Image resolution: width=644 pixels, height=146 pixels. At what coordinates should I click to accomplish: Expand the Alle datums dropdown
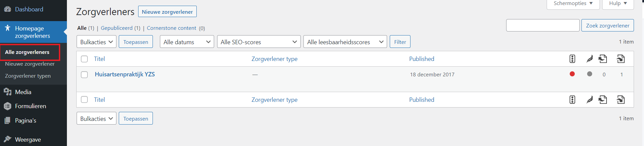[x=187, y=42]
